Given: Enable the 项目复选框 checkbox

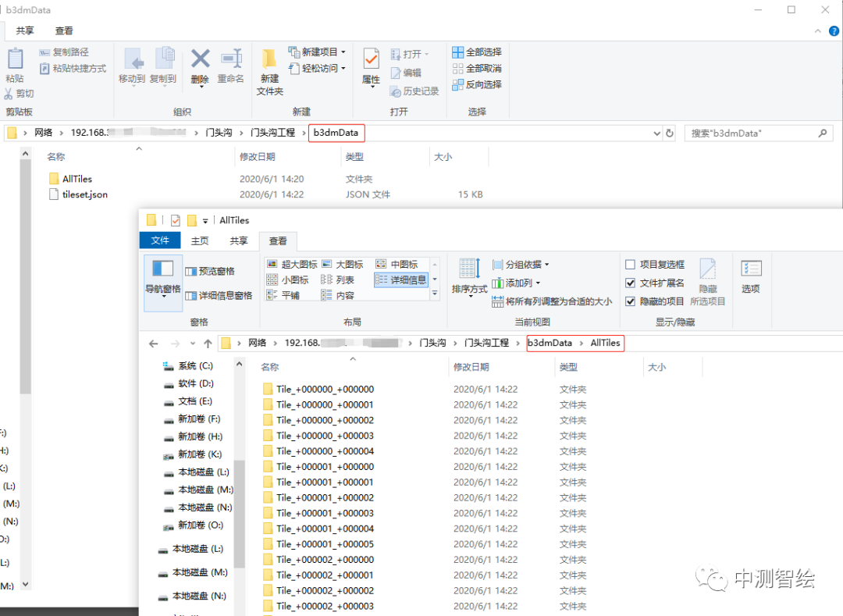Looking at the screenshot, I should pyautogui.click(x=631, y=265).
